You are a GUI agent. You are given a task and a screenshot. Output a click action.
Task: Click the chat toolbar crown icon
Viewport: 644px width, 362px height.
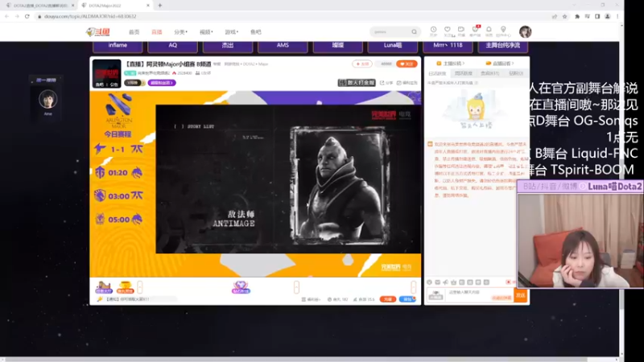pos(453,282)
